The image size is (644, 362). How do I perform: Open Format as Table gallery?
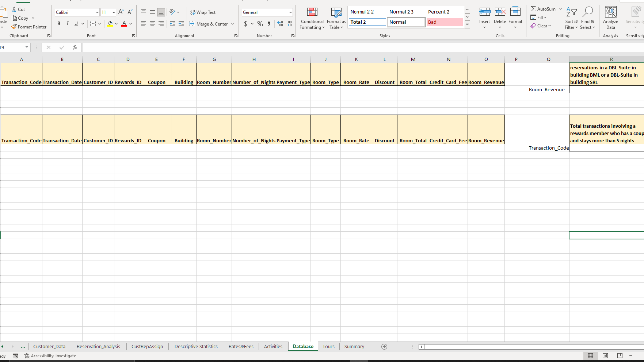[336, 18]
